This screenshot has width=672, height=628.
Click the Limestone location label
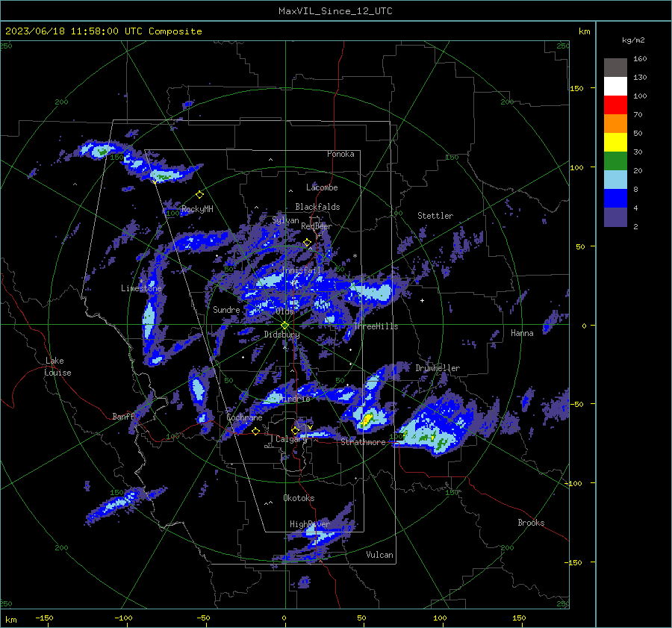pos(141,288)
